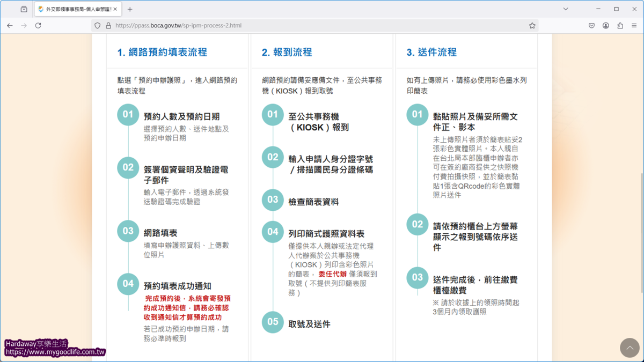Expand the list-all-tabs chevron

point(565,9)
